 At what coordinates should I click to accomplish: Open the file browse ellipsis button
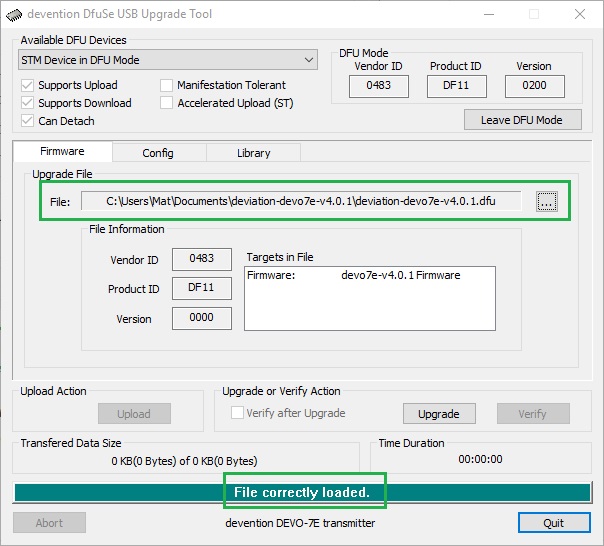(546, 202)
